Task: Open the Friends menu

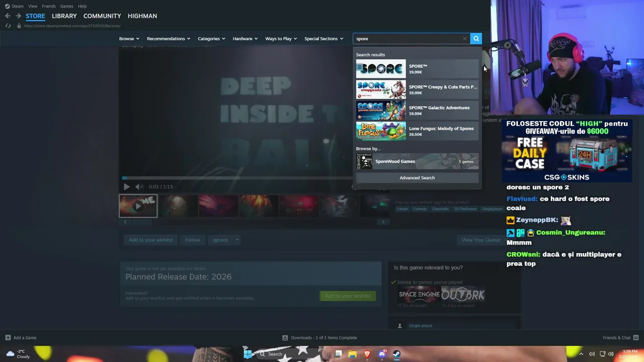Action: pos(49,6)
